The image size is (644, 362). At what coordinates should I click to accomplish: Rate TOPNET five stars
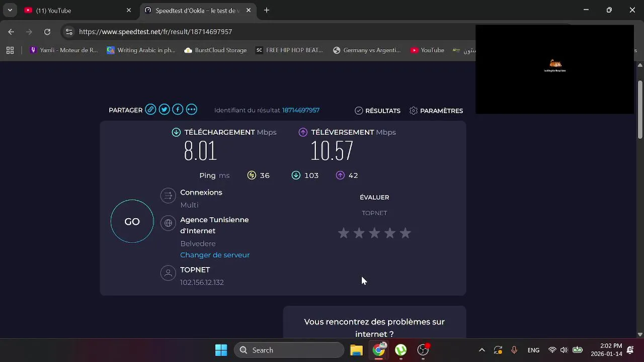point(405,233)
